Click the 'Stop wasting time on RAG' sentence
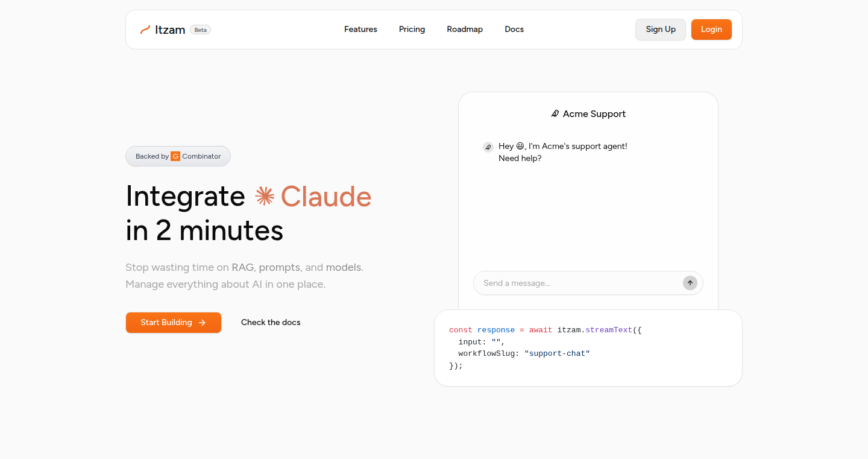This screenshot has width=868, height=459. (x=245, y=267)
